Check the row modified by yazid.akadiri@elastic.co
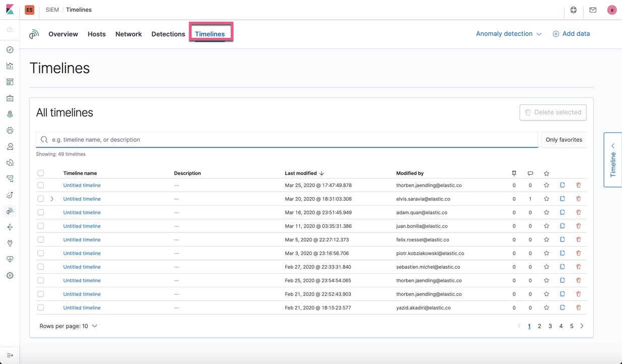The image size is (622, 364). point(41,308)
